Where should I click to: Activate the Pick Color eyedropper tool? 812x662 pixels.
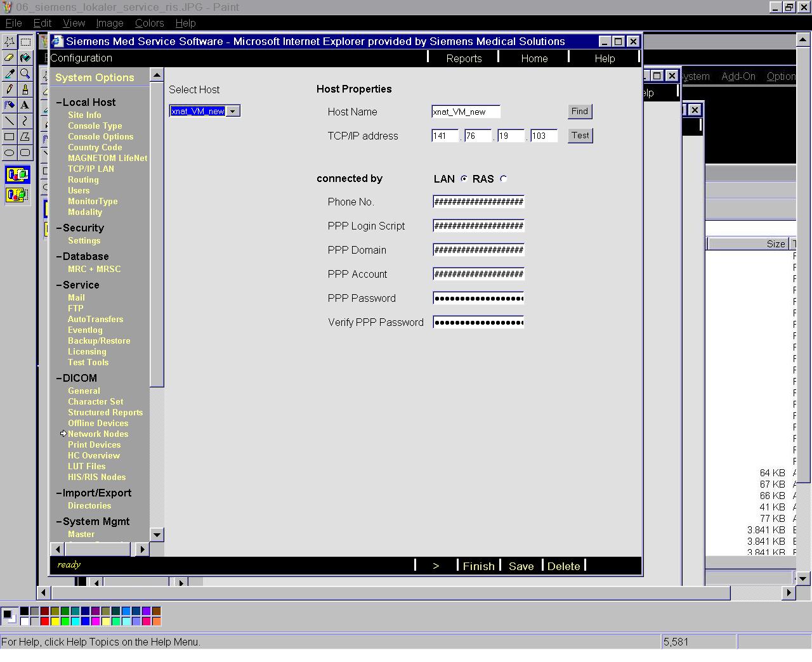coord(10,74)
